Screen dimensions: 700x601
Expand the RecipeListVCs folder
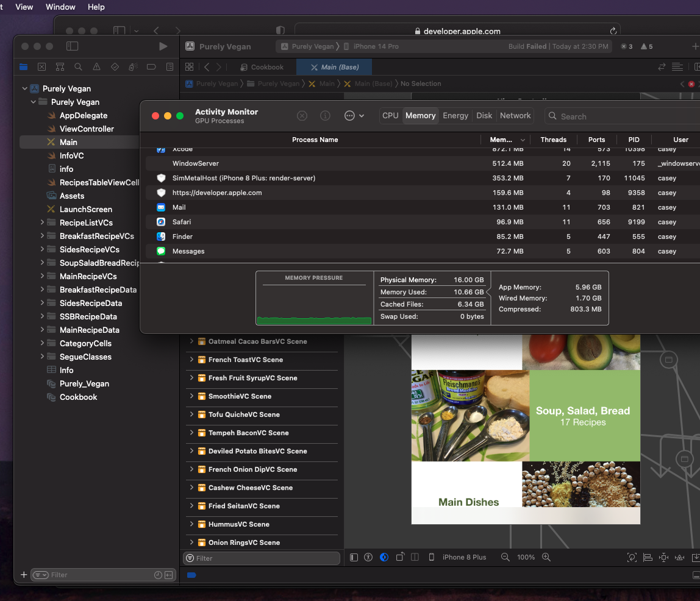click(x=42, y=222)
